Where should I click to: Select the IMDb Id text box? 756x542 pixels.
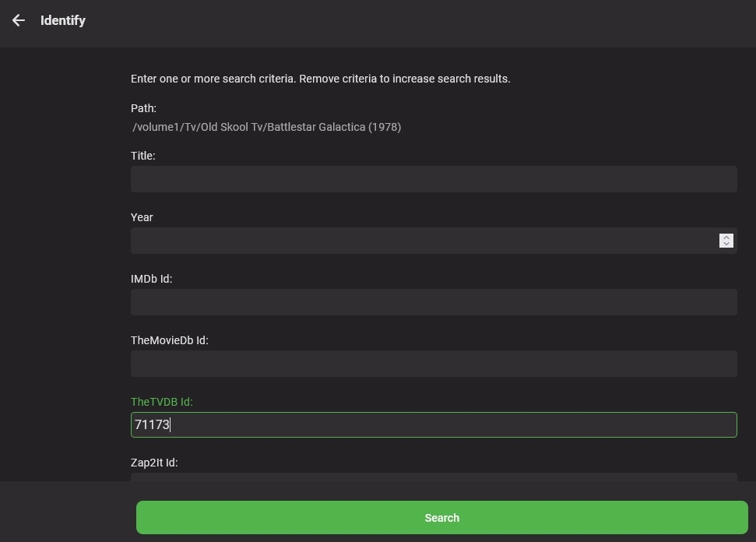tap(433, 302)
